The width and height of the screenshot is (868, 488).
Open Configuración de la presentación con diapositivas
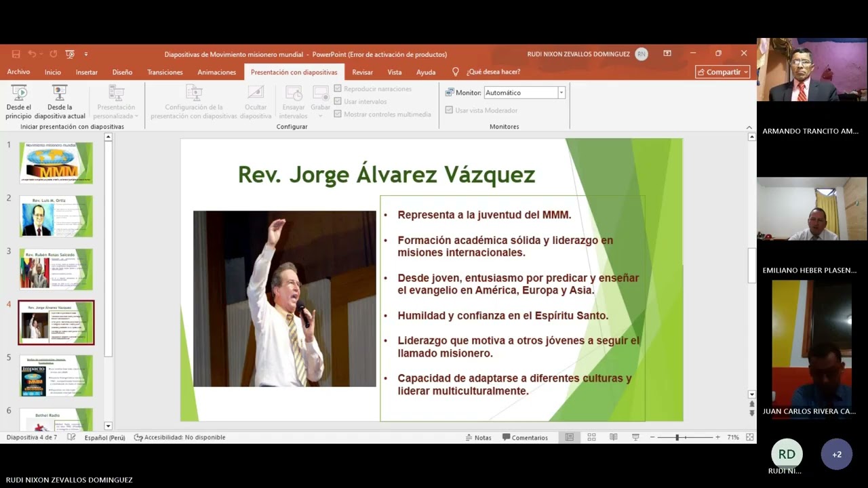click(194, 102)
